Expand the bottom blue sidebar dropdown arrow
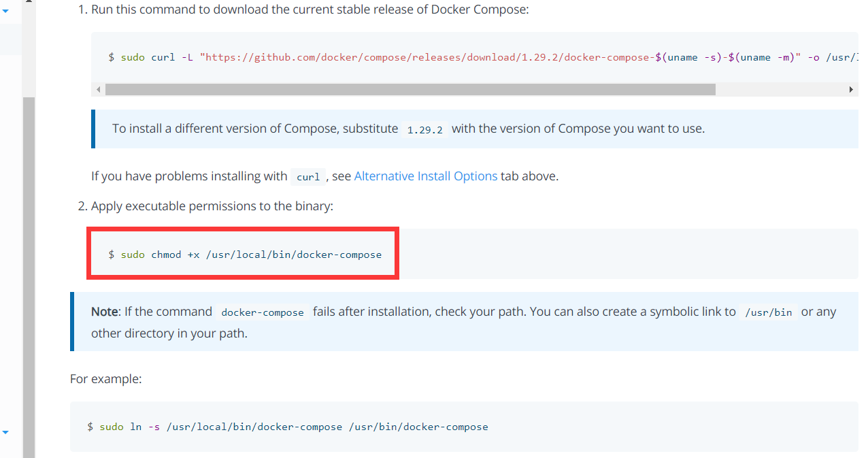Viewport: 868px width, 458px height. (5, 432)
